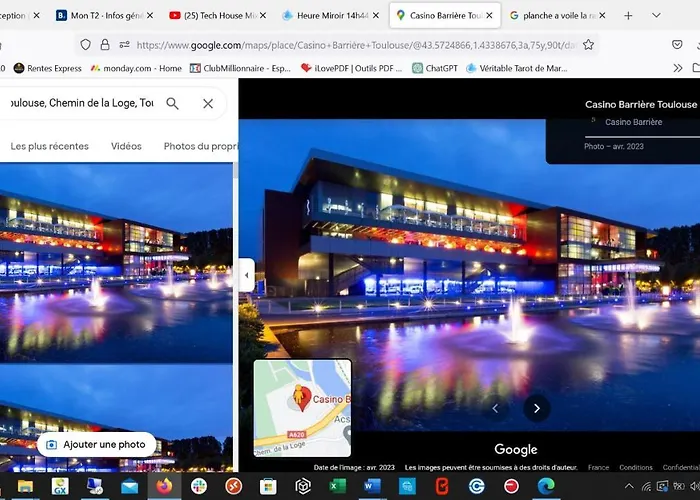Open the Tech House Mix YouTube tab
Image resolution: width=700 pixels, height=500 pixels.
click(x=212, y=15)
